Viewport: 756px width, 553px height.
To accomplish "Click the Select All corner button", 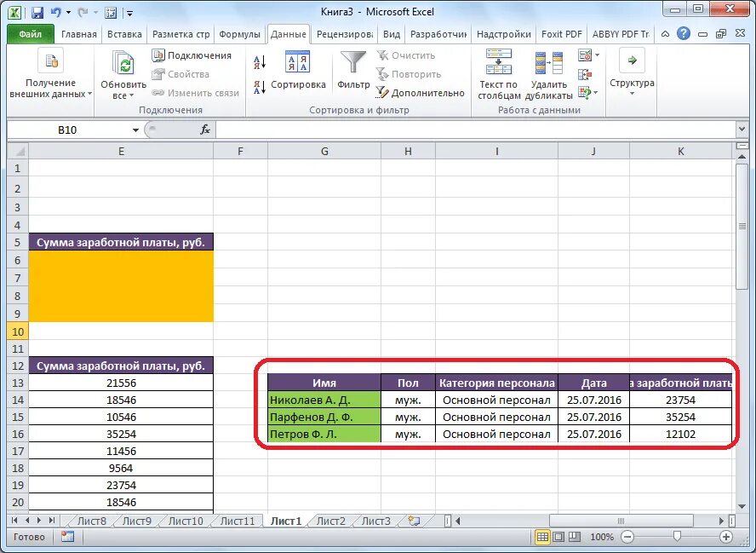I will point(18,152).
